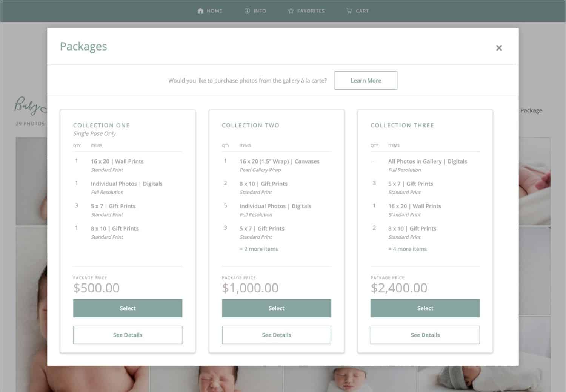Expand the '+ 4 more items' in Collection Three
The height and width of the screenshot is (392, 566).
[408, 249]
